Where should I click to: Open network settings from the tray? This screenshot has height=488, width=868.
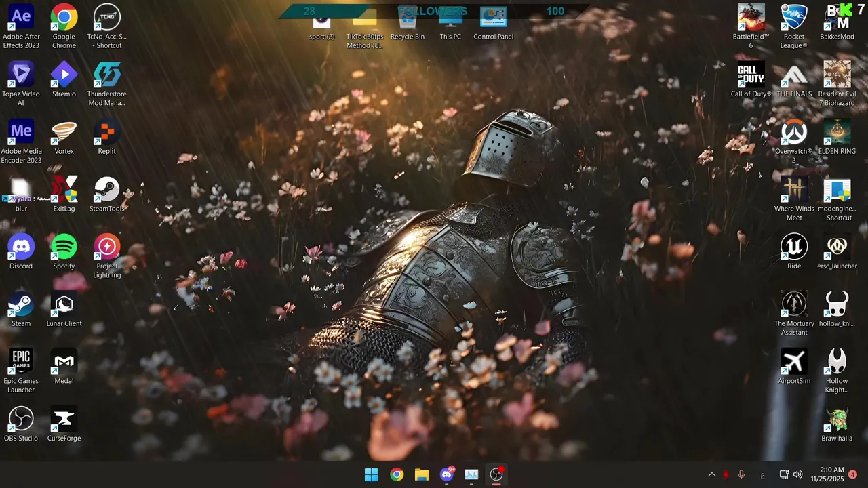784,475
